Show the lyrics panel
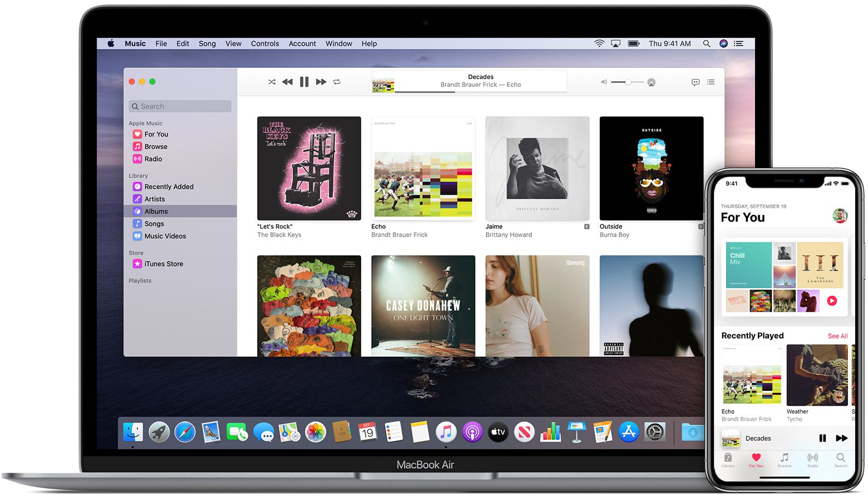This screenshot has width=868, height=501. 696,82
